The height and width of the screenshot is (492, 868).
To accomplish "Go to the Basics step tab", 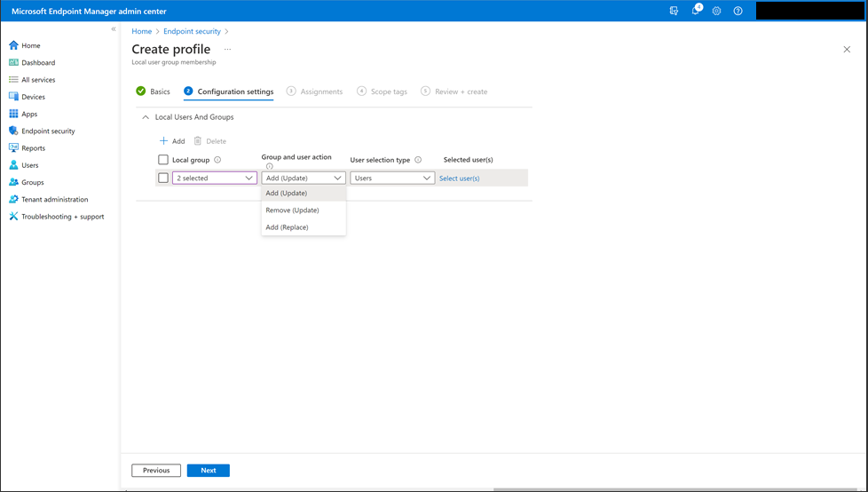I will (x=154, y=91).
